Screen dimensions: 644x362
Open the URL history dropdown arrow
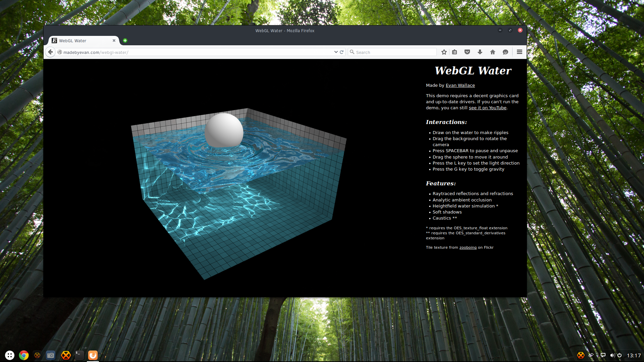[x=336, y=52]
